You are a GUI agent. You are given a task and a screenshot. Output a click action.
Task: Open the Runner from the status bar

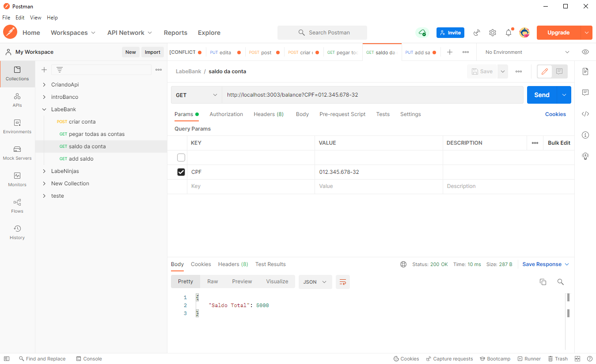pyautogui.click(x=529, y=358)
